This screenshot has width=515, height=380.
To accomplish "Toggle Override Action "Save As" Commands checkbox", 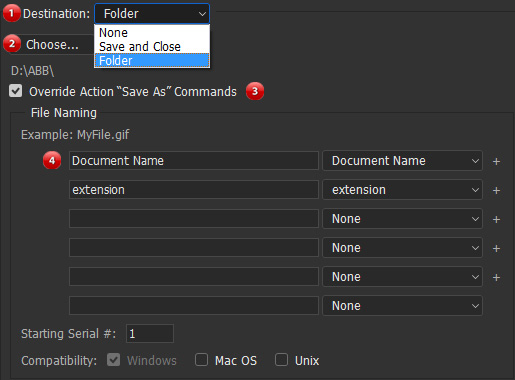I will (x=16, y=91).
